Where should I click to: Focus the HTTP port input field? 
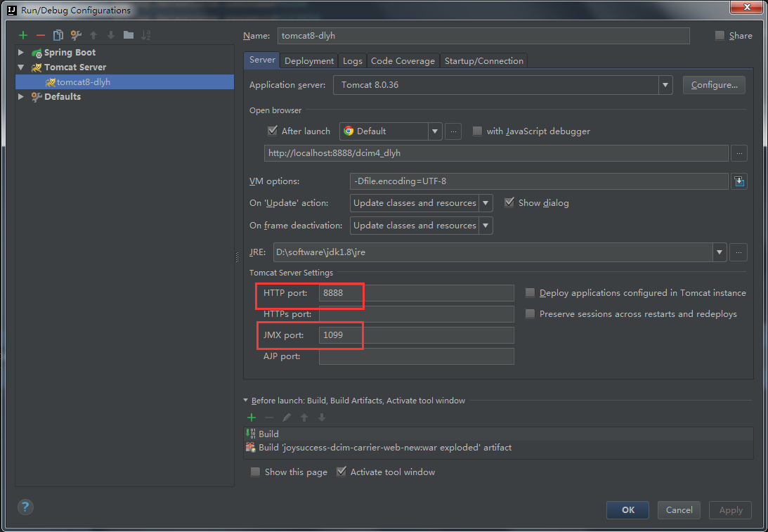[x=417, y=293]
